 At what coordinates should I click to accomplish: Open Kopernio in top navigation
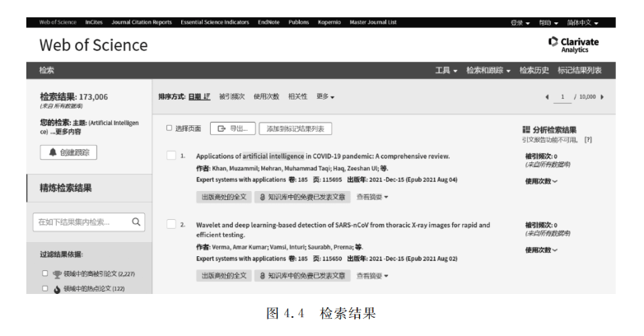tap(329, 22)
